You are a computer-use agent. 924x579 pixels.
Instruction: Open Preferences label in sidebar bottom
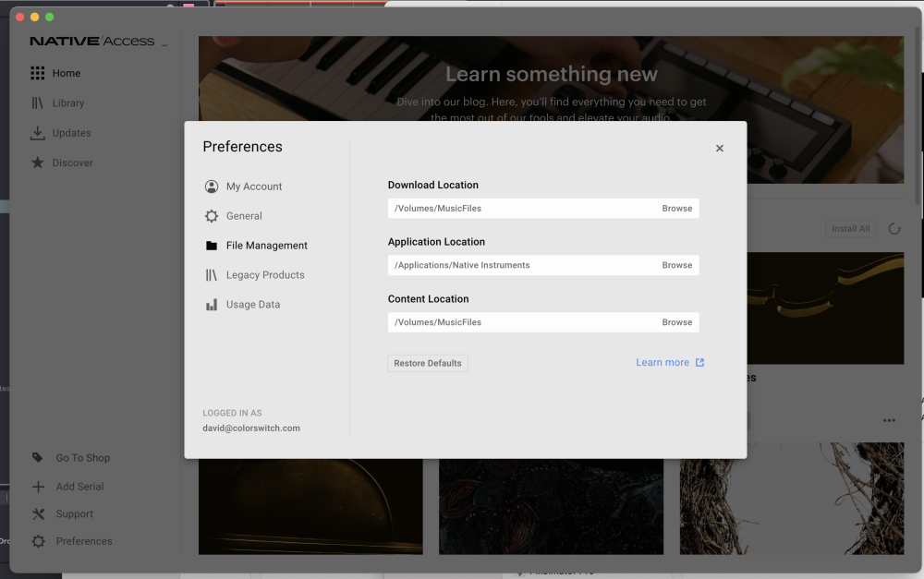[84, 541]
